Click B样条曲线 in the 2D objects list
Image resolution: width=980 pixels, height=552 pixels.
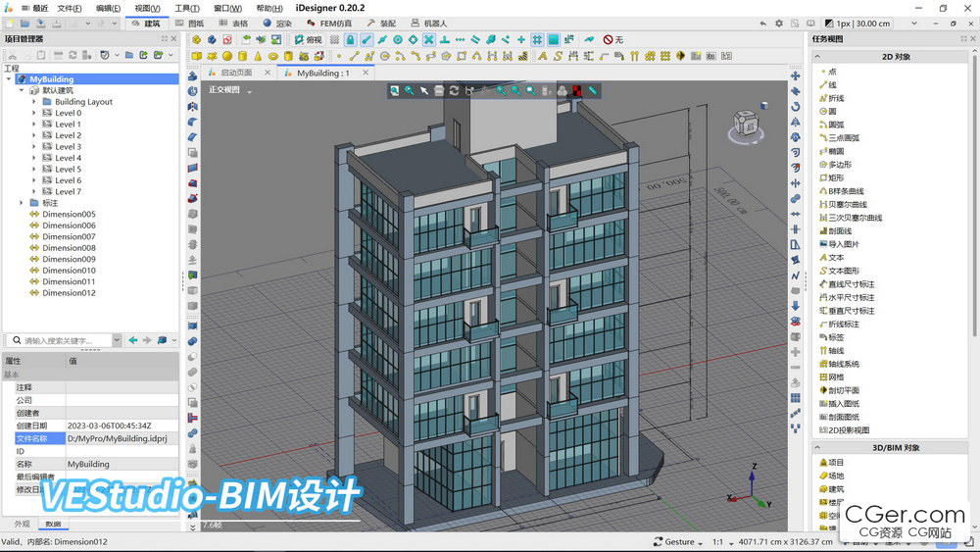tap(846, 191)
